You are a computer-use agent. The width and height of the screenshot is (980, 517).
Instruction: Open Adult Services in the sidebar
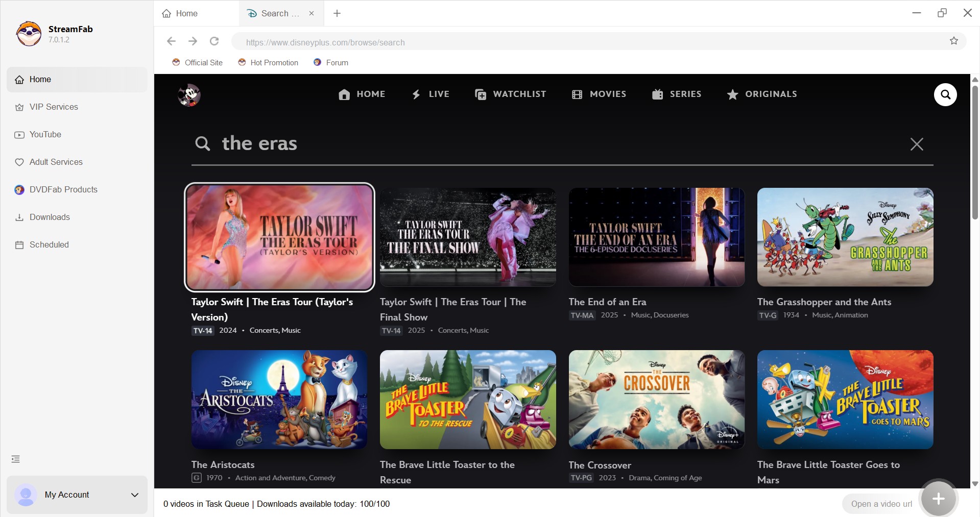[56, 162]
